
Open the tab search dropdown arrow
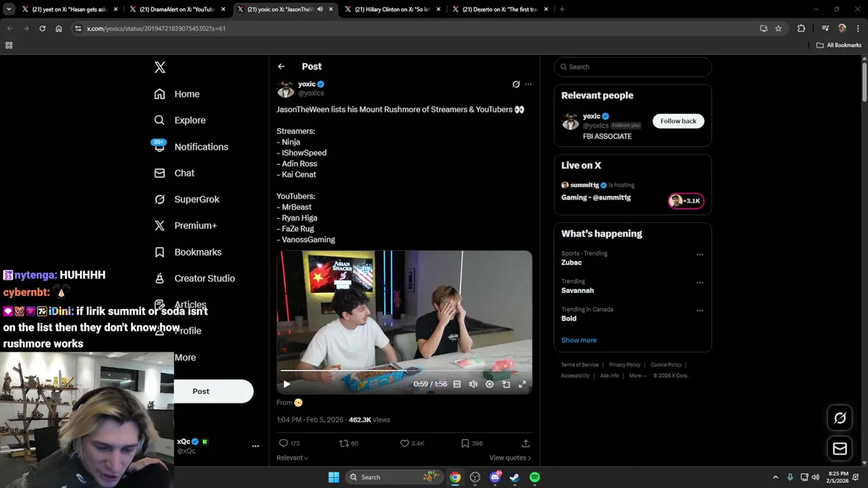pos(9,9)
